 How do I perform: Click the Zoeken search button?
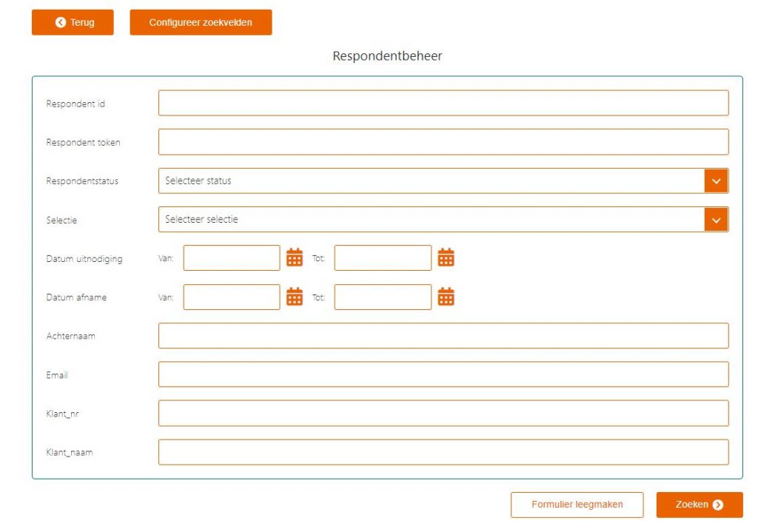(699, 505)
